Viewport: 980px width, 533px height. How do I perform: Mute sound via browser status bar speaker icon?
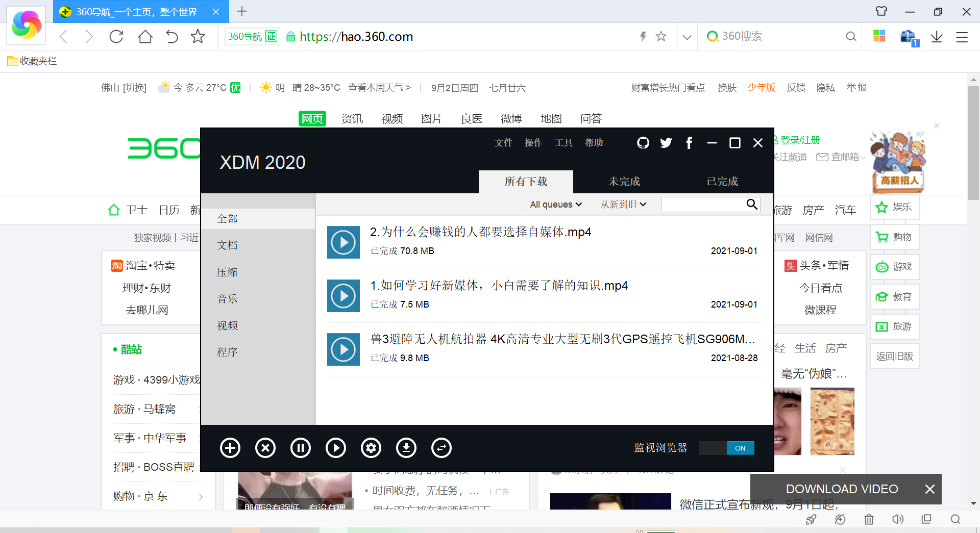(x=897, y=519)
